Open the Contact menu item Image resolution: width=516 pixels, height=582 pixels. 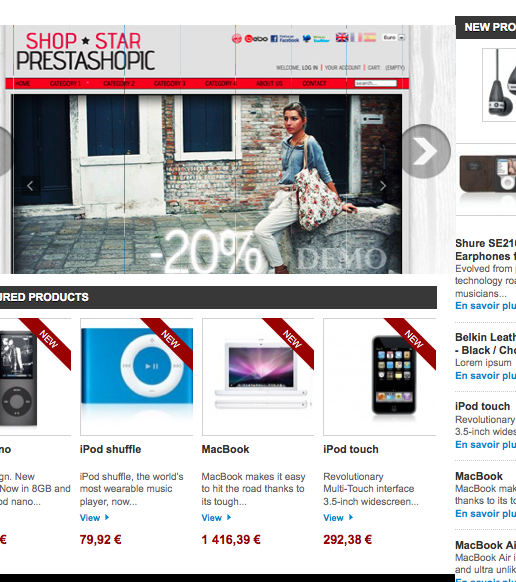pos(314,84)
